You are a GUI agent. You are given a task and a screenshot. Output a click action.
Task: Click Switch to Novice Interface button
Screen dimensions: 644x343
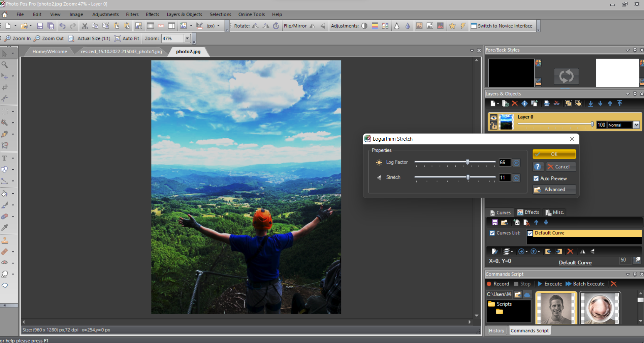(x=502, y=26)
